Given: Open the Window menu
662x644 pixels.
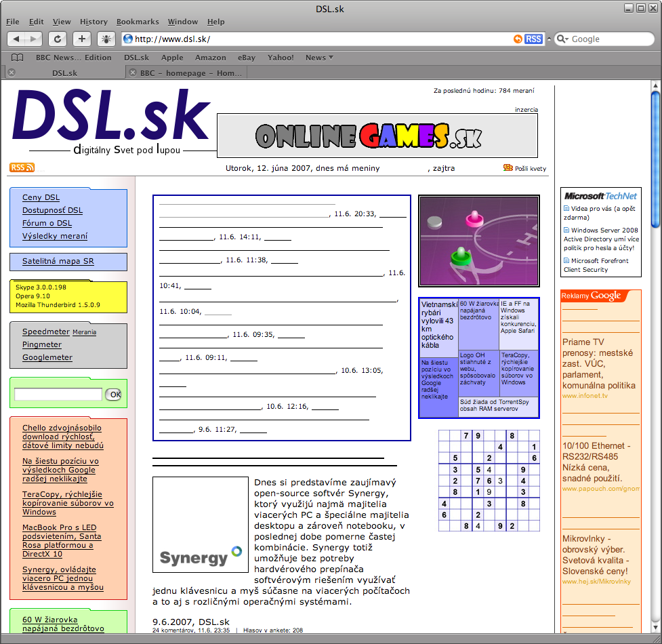Looking at the screenshot, I should coord(183,22).
